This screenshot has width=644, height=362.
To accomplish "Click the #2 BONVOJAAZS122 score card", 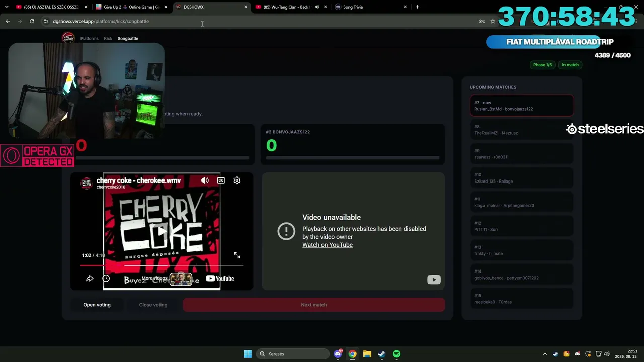I will [x=353, y=144].
